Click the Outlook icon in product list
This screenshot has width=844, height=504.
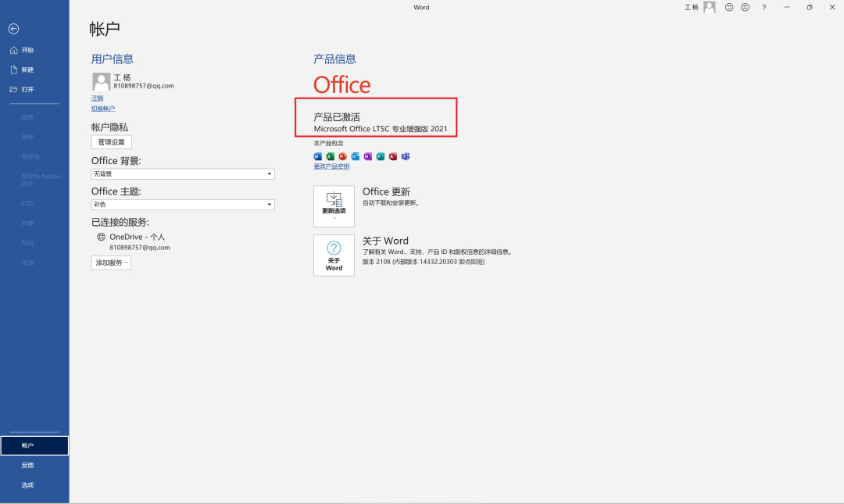(x=356, y=156)
